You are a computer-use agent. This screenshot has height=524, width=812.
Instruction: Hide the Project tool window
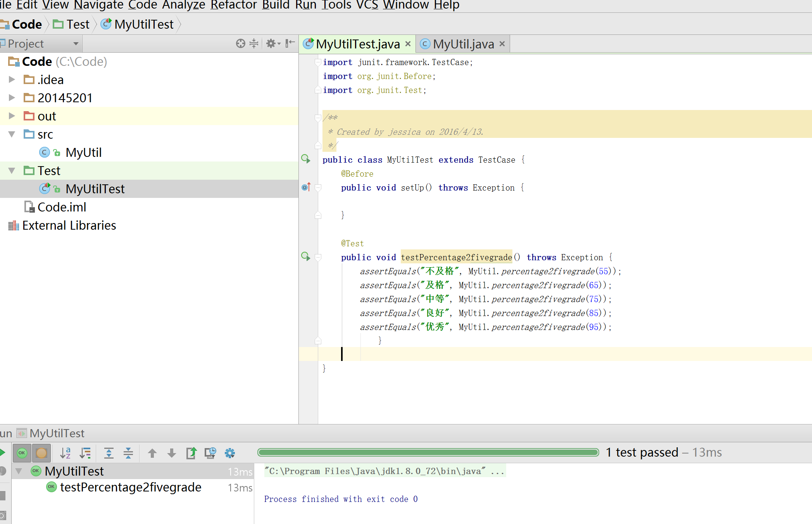tap(290, 43)
